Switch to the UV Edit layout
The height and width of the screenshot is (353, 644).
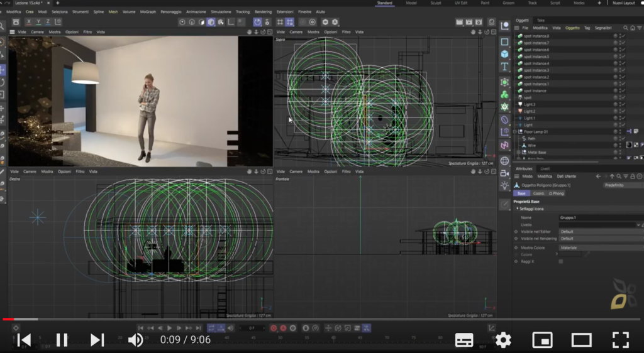click(x=461, y=3)
